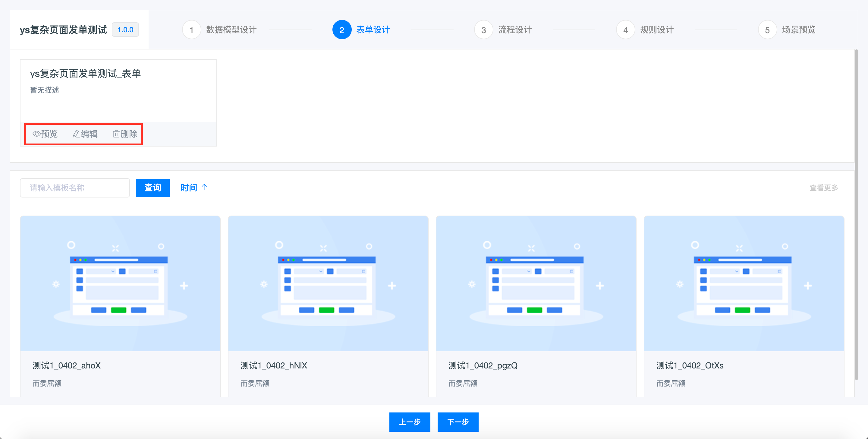Viewport: 868px width, 439px height.
Task: Click the step 3 circle icon
Action: [x=483, y=30]
